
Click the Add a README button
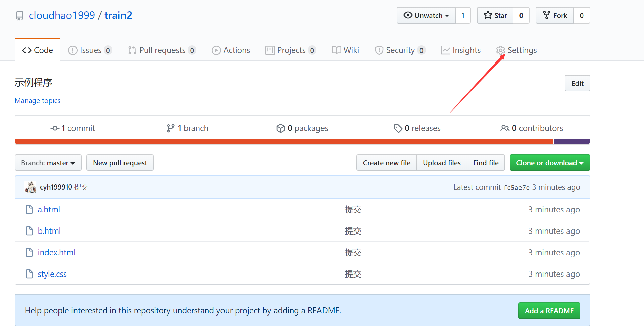(549, 311)
